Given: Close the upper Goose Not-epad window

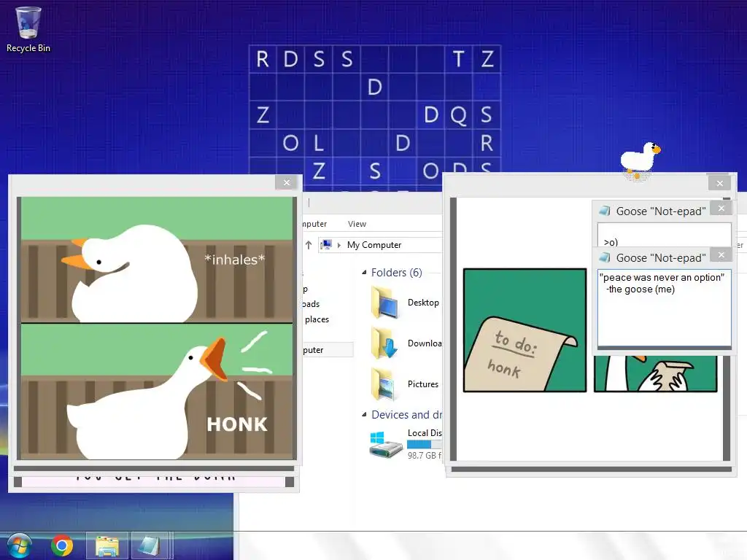Looking at the screenshot, I should click(721, 208).
